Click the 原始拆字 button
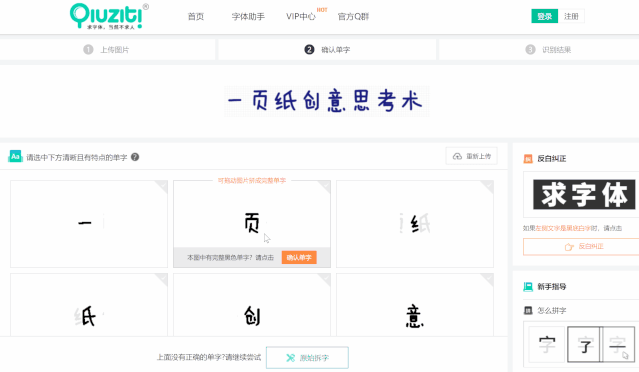 307,358
